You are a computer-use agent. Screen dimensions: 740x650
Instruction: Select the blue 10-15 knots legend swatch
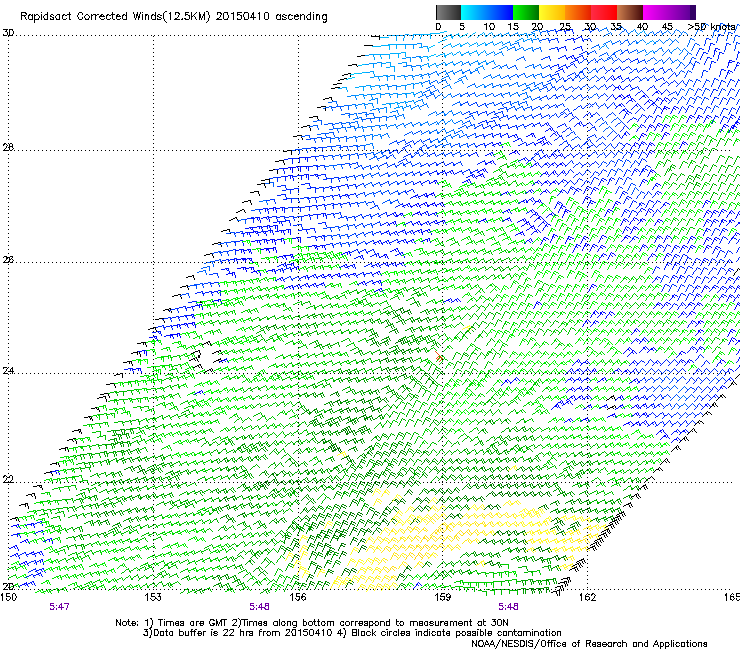pyautogui.click(x=500, y=12)
